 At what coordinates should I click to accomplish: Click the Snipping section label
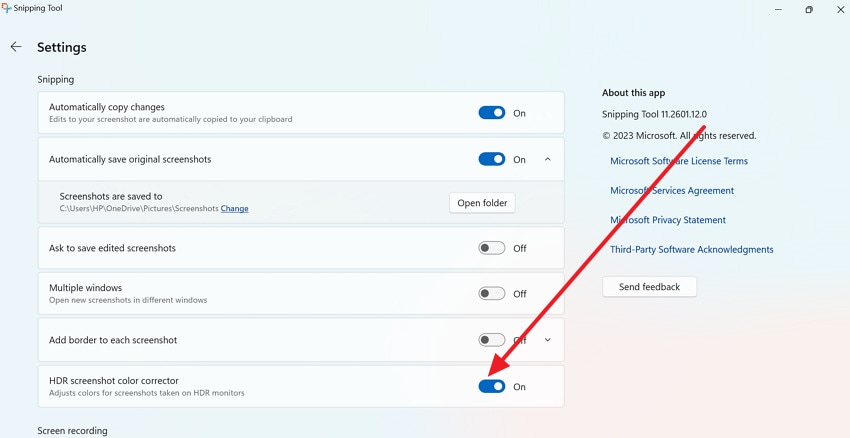(x=56, y=80)
